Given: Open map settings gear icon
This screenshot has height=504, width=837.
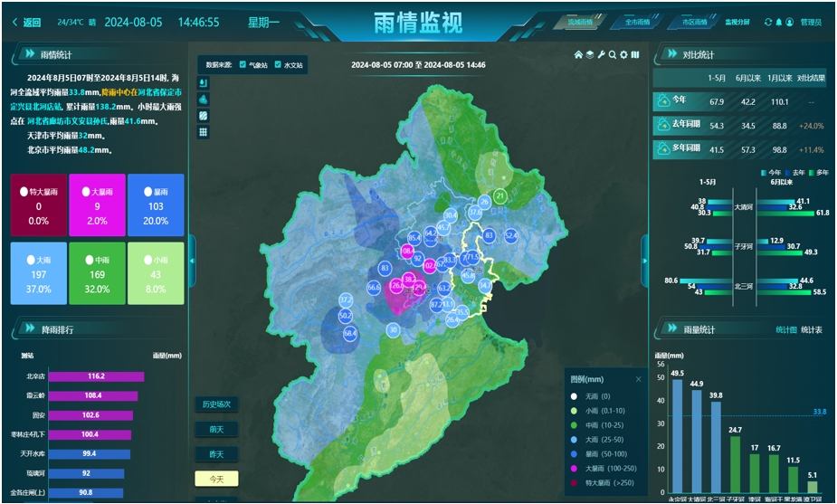Looking at the screenshot, I should (x=623, y=55).
